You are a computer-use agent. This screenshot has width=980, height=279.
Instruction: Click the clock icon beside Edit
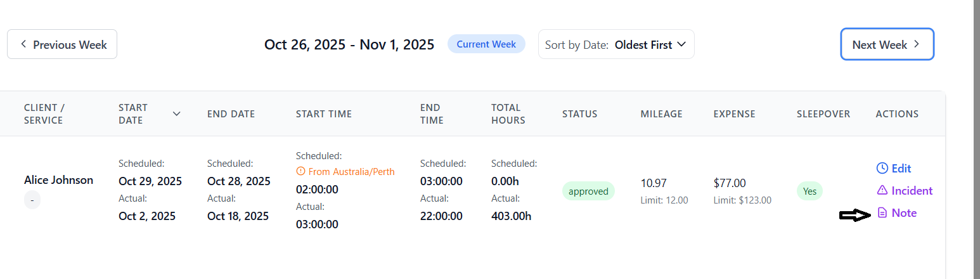[x=882, y=168]
